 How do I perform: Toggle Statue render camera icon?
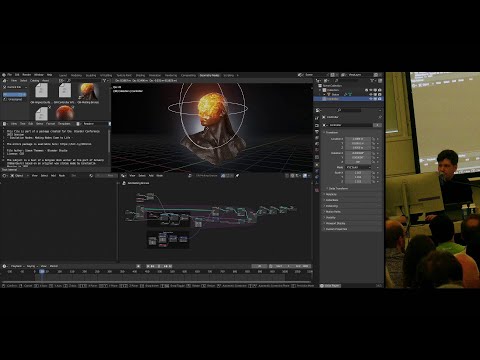(380, 95)
